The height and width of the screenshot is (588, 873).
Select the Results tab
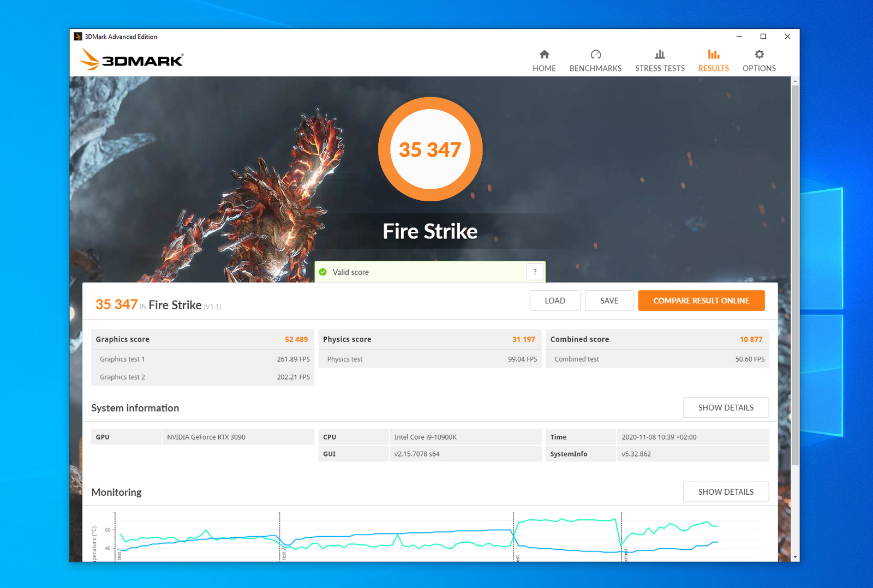coord(713,61)
